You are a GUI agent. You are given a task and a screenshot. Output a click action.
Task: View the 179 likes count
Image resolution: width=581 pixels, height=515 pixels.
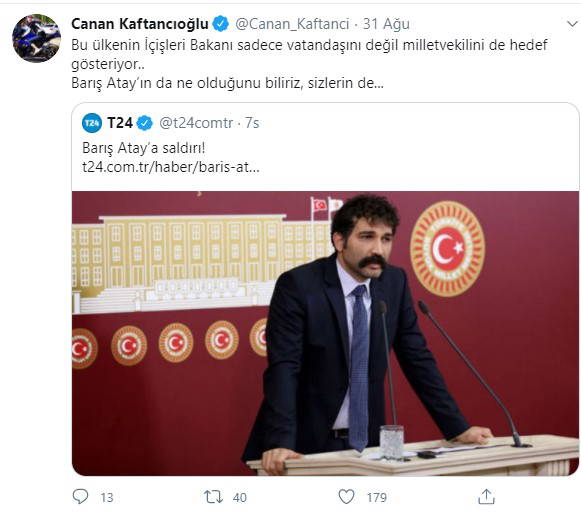pos(377,497)
